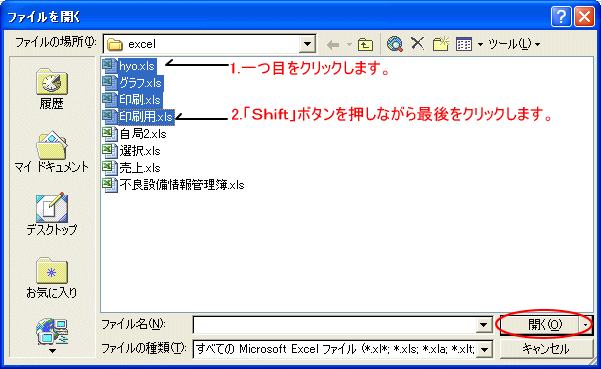Click the ファイルの種類 combo box text
This screenshot has height=369, width=601.
(x=335, y=349)
